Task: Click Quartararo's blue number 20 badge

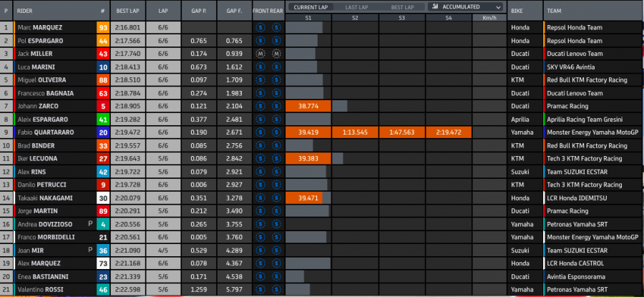Action: [x=103, y=132]
